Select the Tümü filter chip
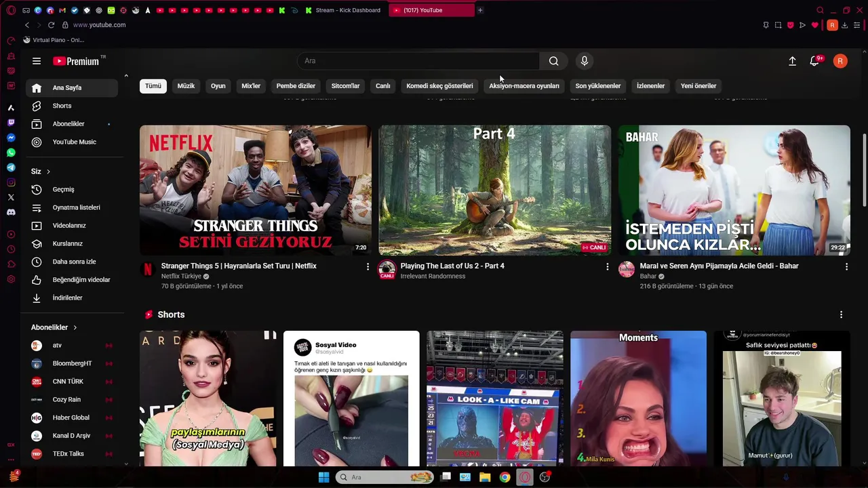The height and width of the screenshot is (488, 868). click(x=153, y=86)
